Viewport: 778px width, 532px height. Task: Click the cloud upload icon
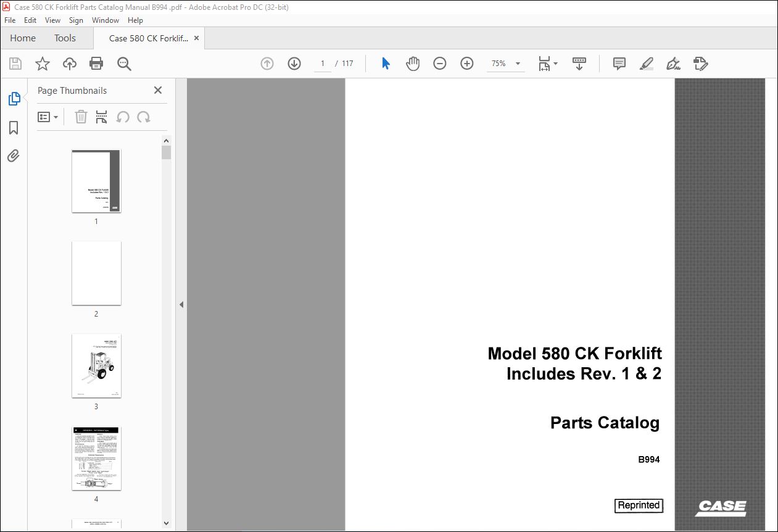point(70,64)
